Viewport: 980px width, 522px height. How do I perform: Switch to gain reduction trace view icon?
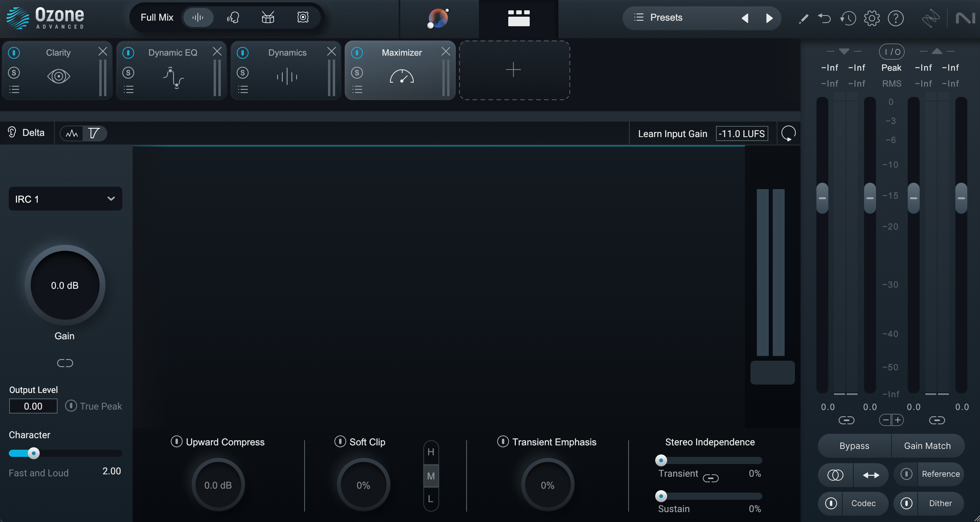tap(94, 133)
